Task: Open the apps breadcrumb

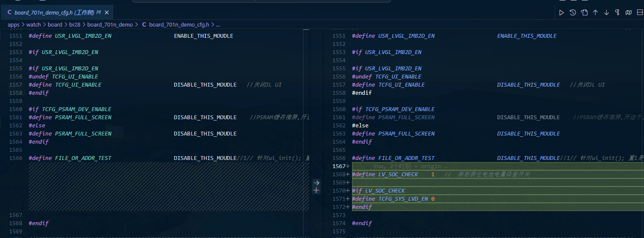Action: click(14, 25)
